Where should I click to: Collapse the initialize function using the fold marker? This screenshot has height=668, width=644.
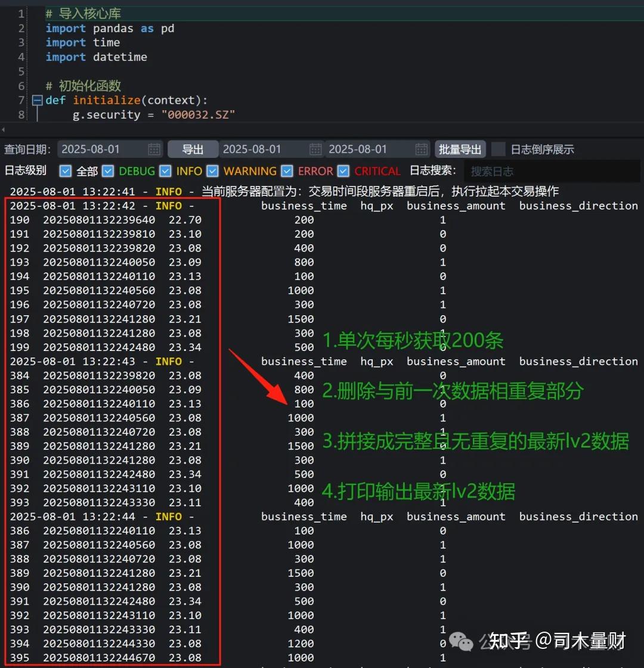click(x=37, y=100)
